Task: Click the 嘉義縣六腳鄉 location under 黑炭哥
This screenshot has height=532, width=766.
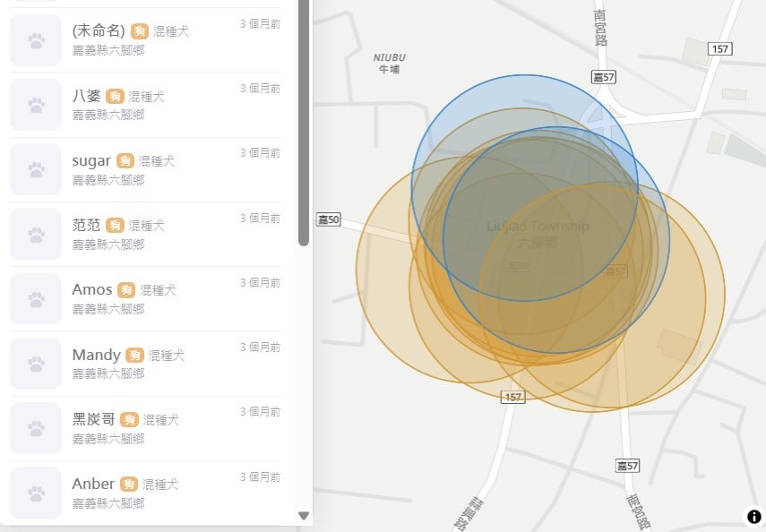Action: click(108, 439)
